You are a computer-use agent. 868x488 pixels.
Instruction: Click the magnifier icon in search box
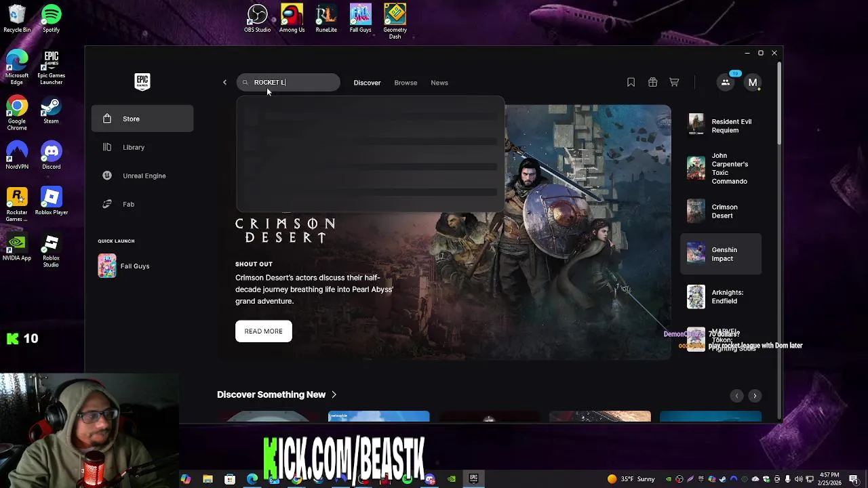click(x=245, y=83)
